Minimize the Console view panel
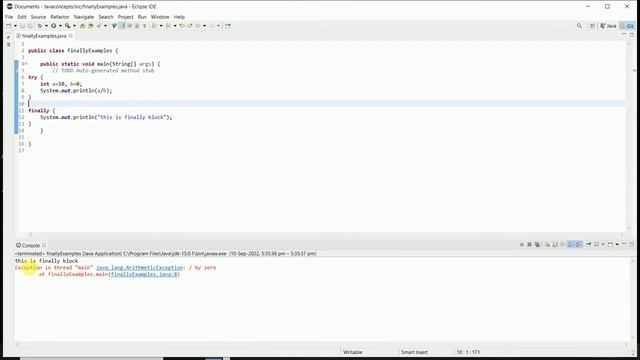 click(x=624, y=244)
